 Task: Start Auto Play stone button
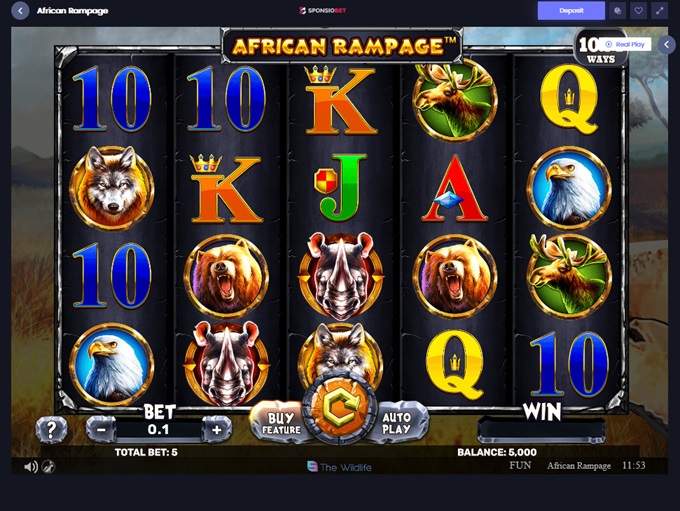[x=397, y=423]
